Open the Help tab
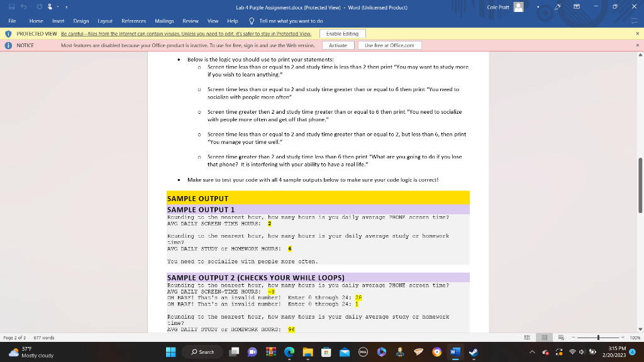This screenshot has width=644, height=362. [x=233, y=21]
